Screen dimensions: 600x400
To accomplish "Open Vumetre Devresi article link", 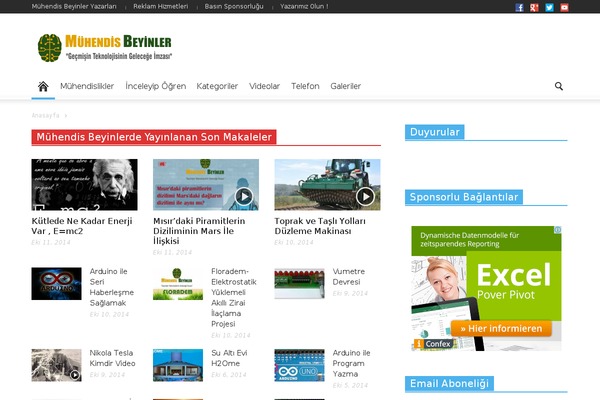I will pos(349,276).
